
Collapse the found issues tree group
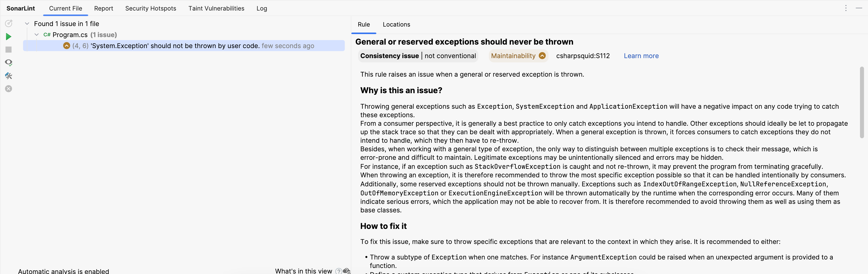click(27, 23)
